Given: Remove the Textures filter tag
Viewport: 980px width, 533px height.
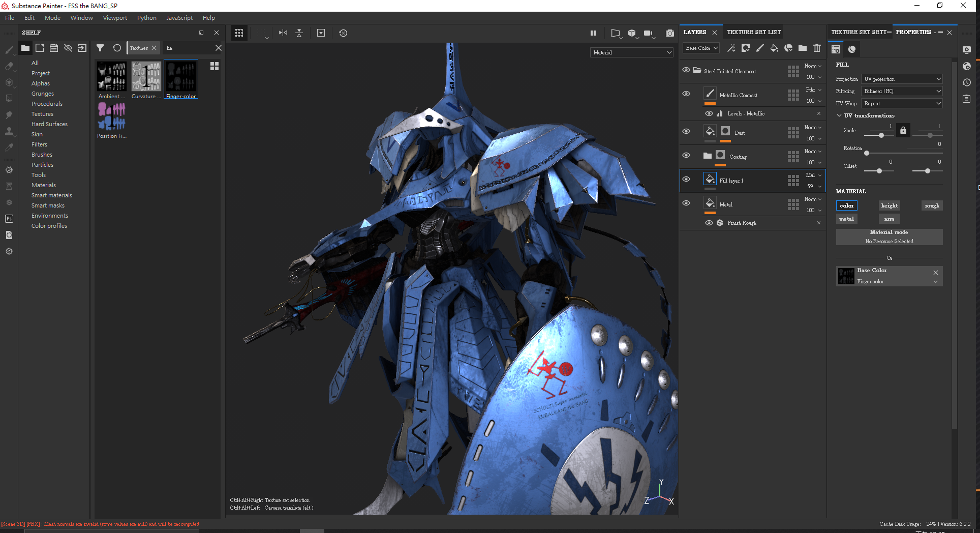Looking at the screenshot, I should pyautogui.click(x=154, y=48).
